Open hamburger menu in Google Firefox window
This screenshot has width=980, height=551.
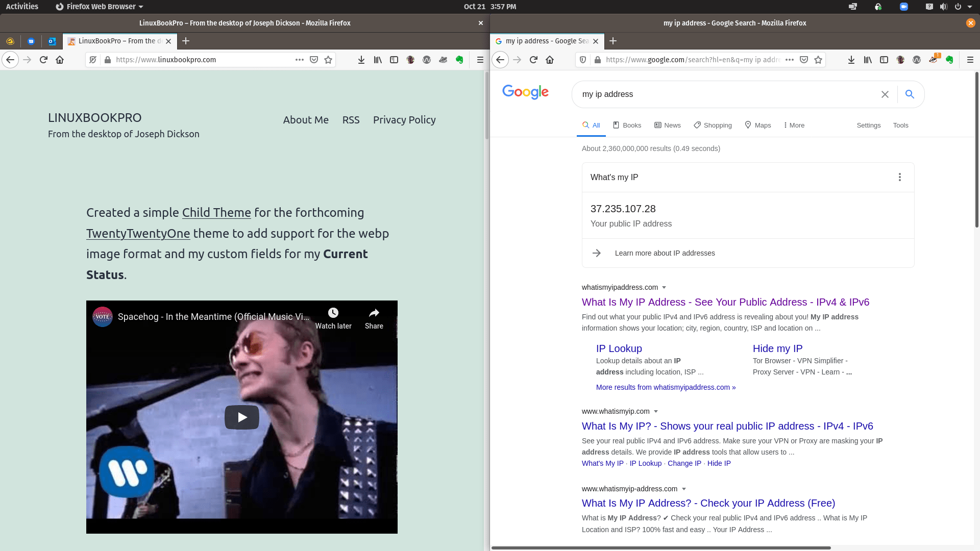(970, 60)
